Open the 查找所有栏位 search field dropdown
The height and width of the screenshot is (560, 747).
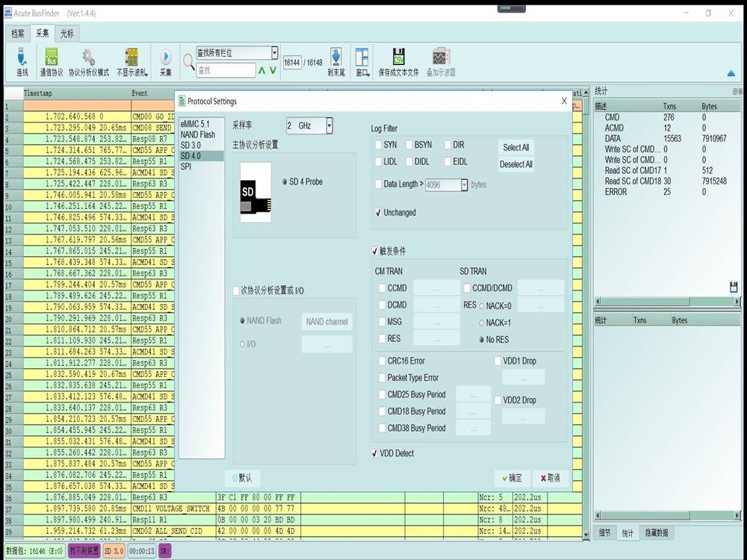[274, 53]
